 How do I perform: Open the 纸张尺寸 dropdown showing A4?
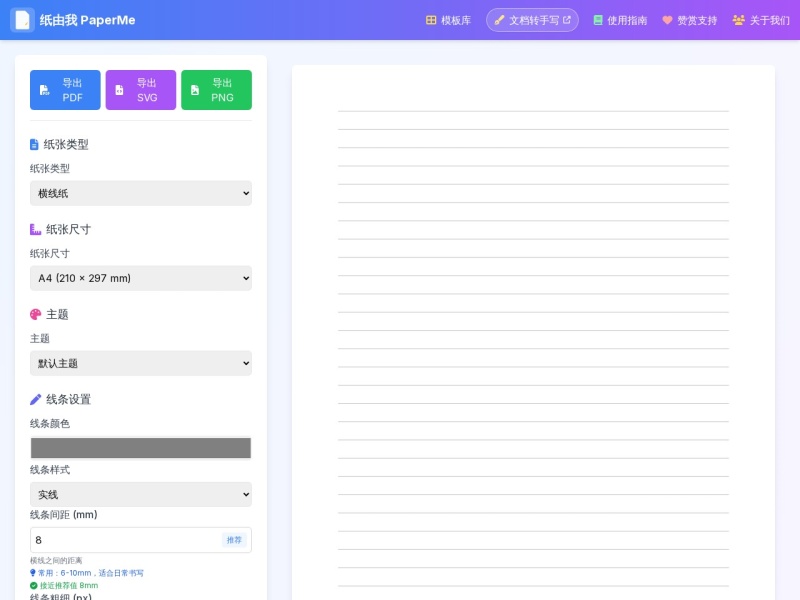(141, 278)
